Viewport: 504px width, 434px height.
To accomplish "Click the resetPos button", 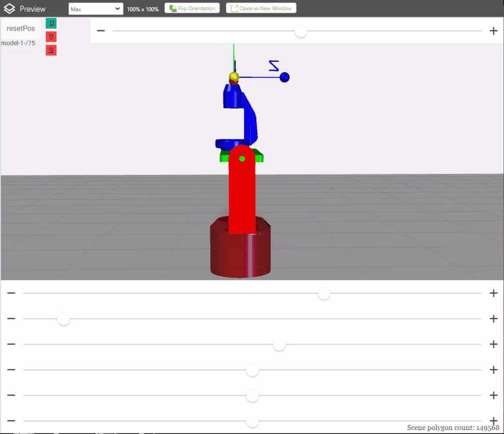I will point(21,28).
